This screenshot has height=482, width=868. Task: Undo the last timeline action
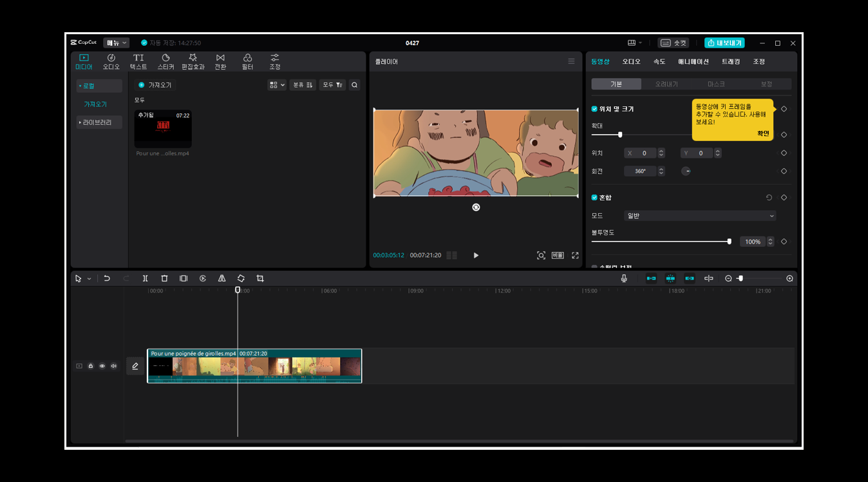[107, 278]
